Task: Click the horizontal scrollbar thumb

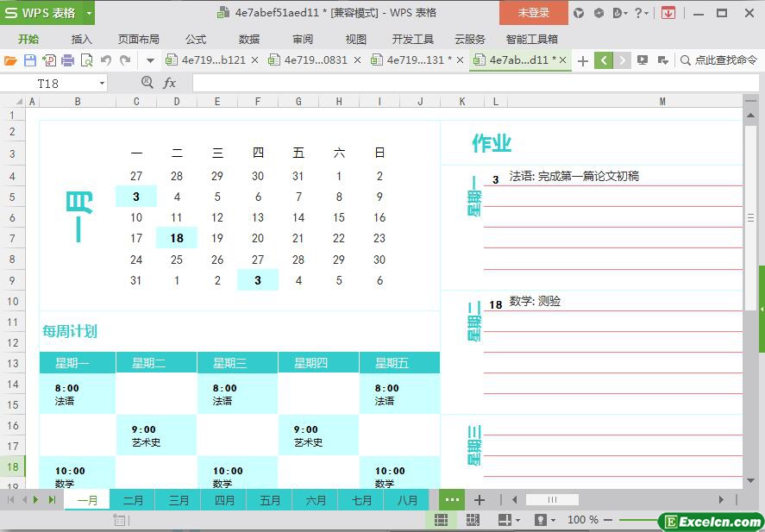Action: [x=552, y=500]
